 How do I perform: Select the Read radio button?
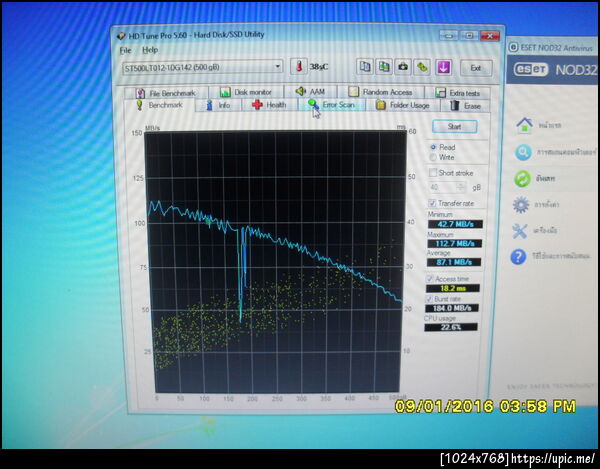443,147
